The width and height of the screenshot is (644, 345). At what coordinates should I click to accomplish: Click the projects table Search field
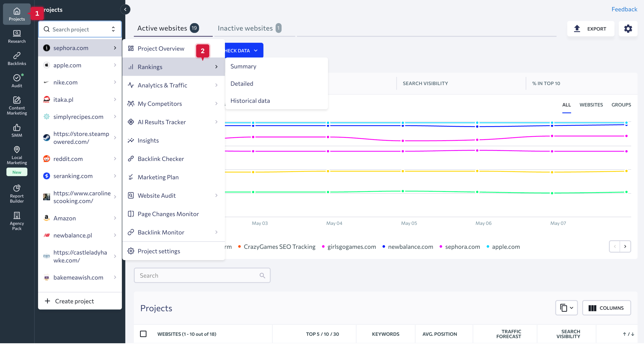pyautogui.click(x=202, y=275)
